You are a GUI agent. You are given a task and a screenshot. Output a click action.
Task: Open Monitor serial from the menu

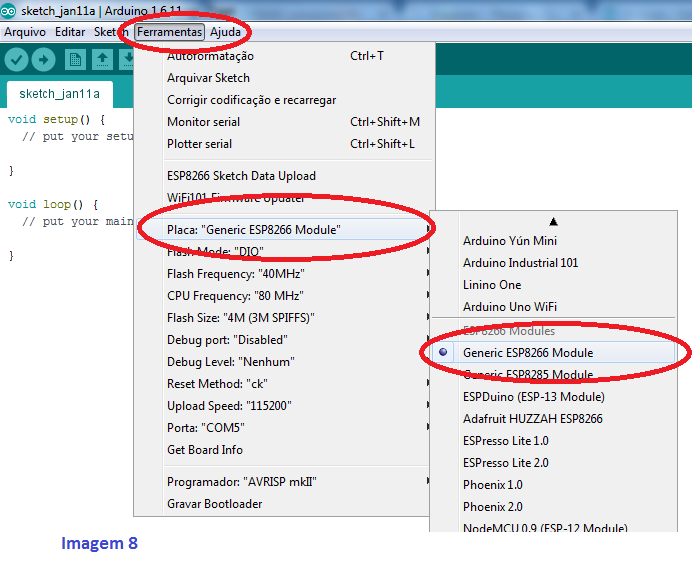pyautogui.click(x=283, y=122)
